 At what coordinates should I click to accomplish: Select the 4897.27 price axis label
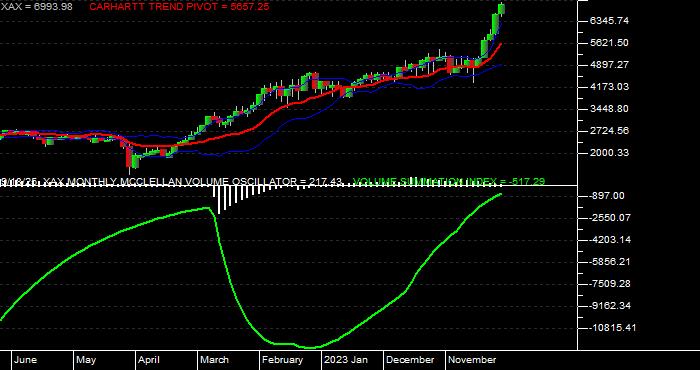tap(609, 65)
